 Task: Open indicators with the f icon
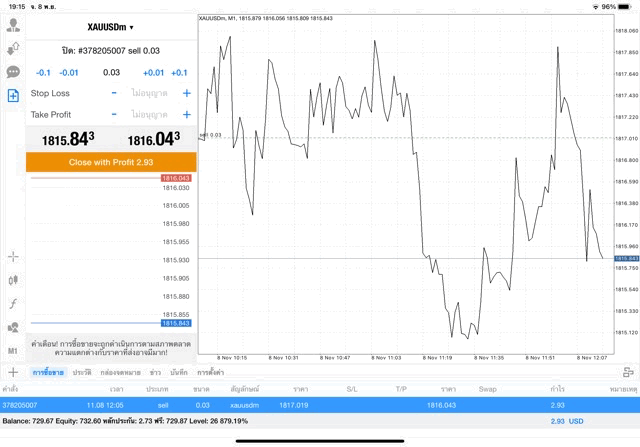pyautogui.click(x=13, y=304)
